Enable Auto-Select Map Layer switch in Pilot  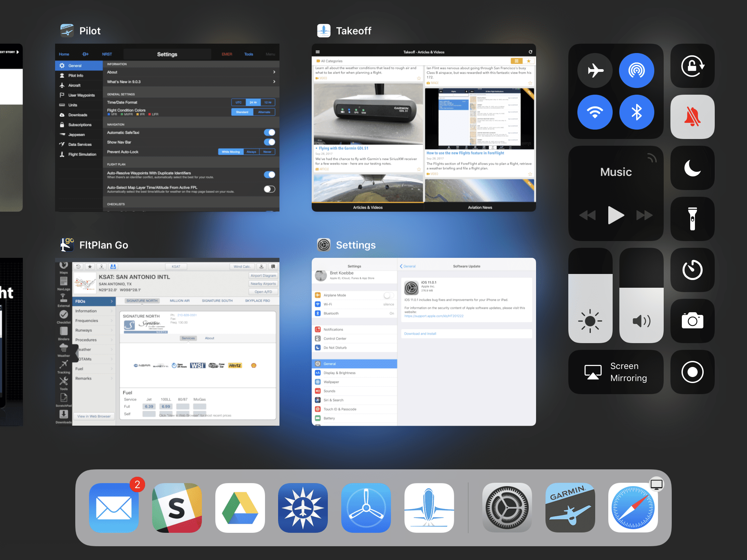tap(269, 189)
